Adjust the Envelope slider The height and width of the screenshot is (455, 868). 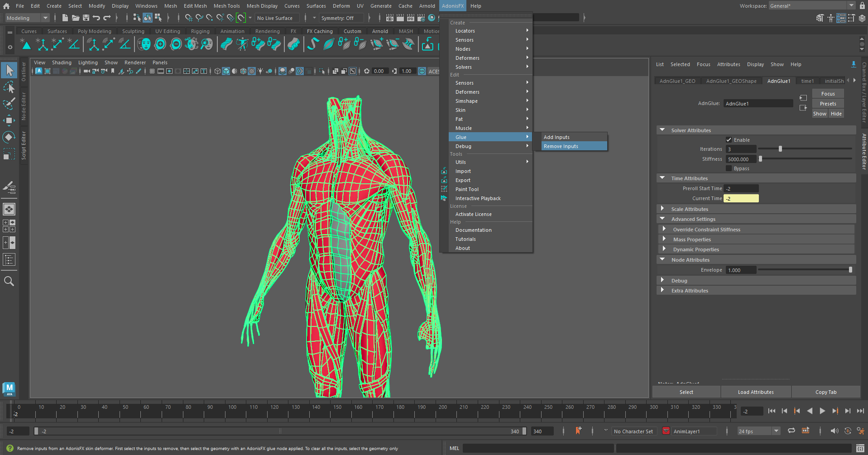coord(805,269)
